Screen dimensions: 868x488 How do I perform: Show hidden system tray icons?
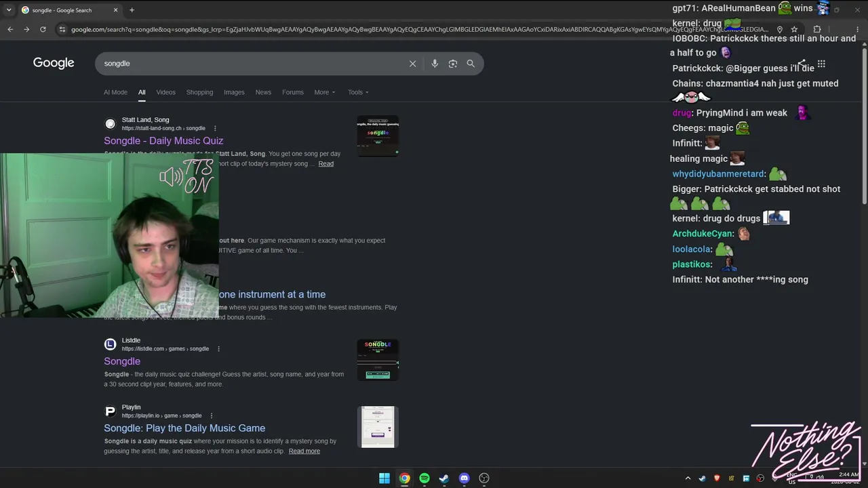click(x=688, y=479)
